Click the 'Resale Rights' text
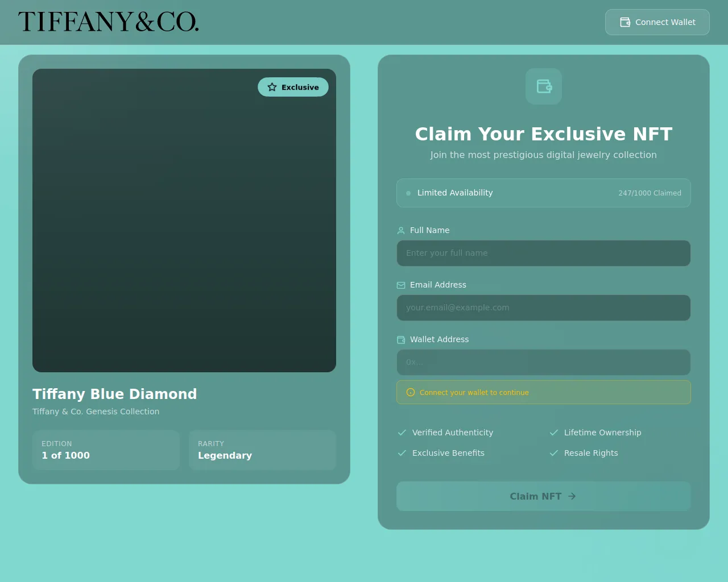The width and height of the screenshot is (728, 582). tap(591, 453)
